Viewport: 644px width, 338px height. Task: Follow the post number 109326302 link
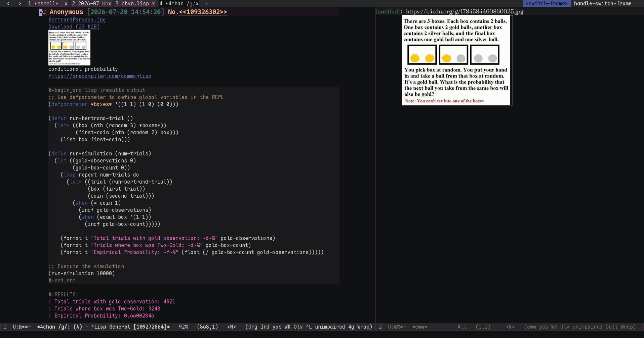coord(203,12)
